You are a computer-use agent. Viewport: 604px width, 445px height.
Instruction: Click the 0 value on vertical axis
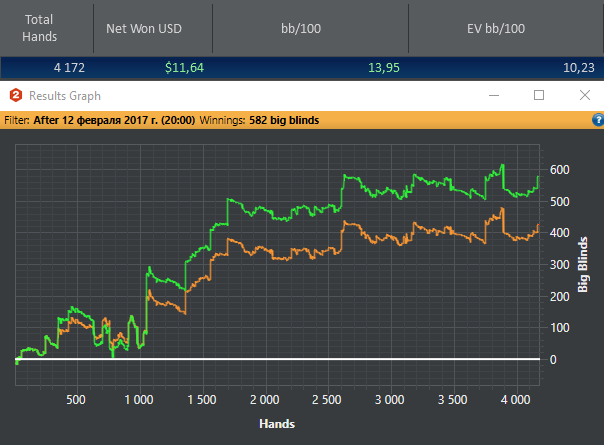pyautogui.click(x=553, y=360)
